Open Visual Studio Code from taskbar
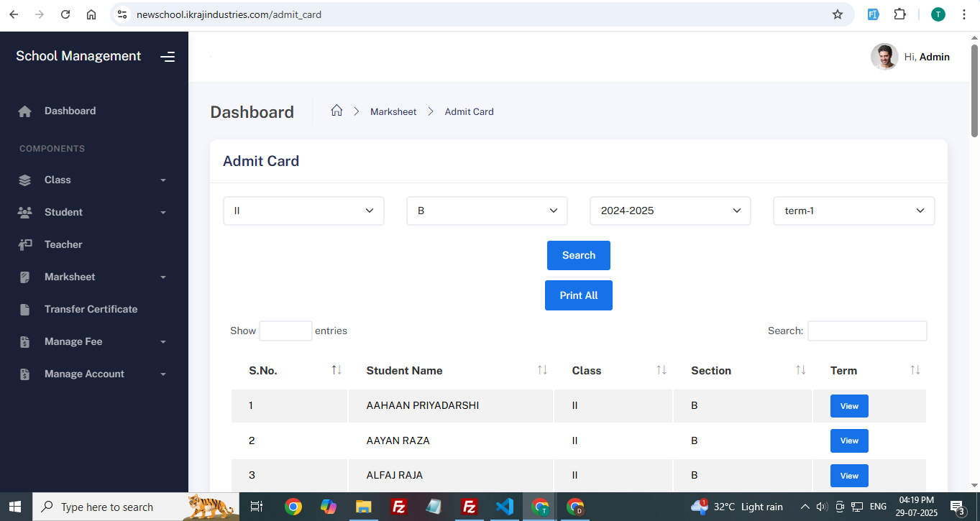 click(504, 507)
